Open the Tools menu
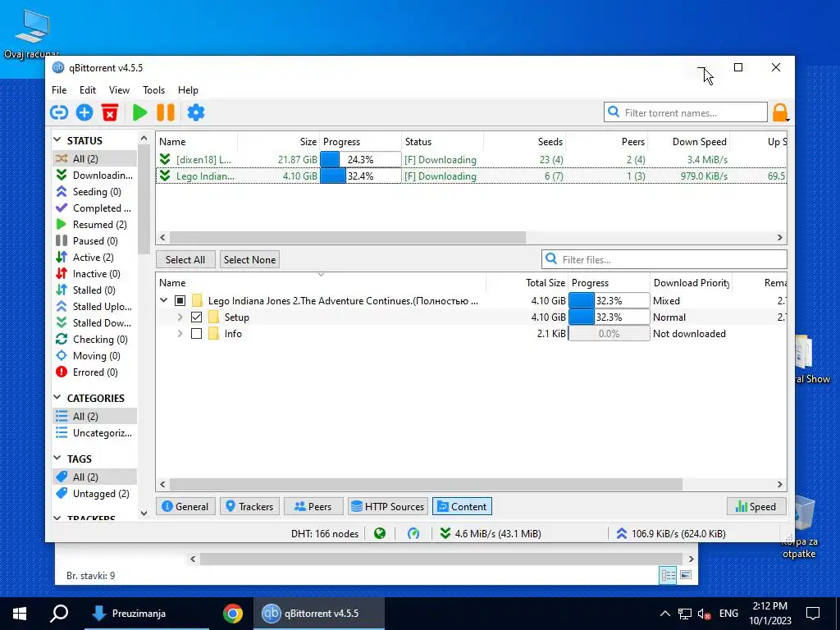Viewport: 840px width, 630px height. click(153, 90)
